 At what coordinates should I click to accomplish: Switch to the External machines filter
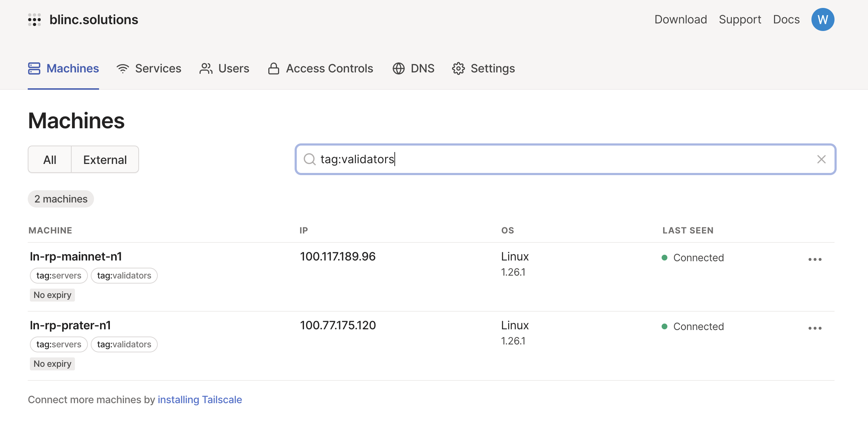coord(105,160)
